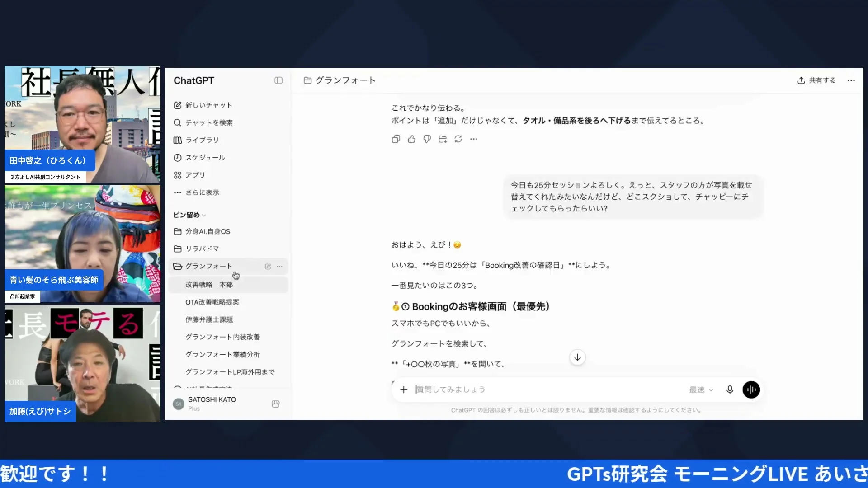The height and width of the screenshot is (488, 868).
Task: Click the folder icon below the response
Action: [443, 139]
